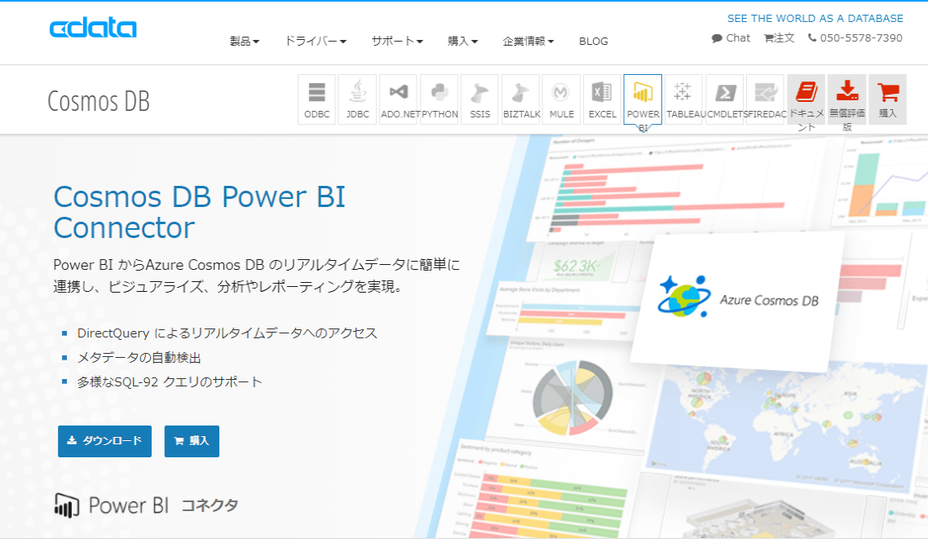Viewport: 928px width, 560px height.
Task: Click the blue 購入 button
Action: pyautogui.click(x=192, y=441)
